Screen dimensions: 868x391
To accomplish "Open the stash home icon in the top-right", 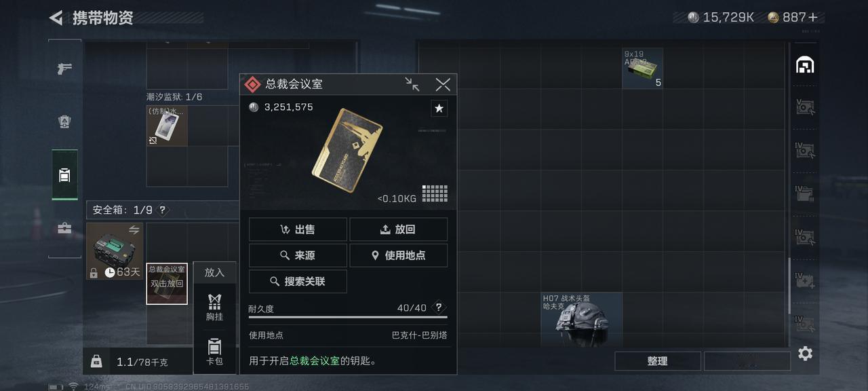I will point(805,65).
